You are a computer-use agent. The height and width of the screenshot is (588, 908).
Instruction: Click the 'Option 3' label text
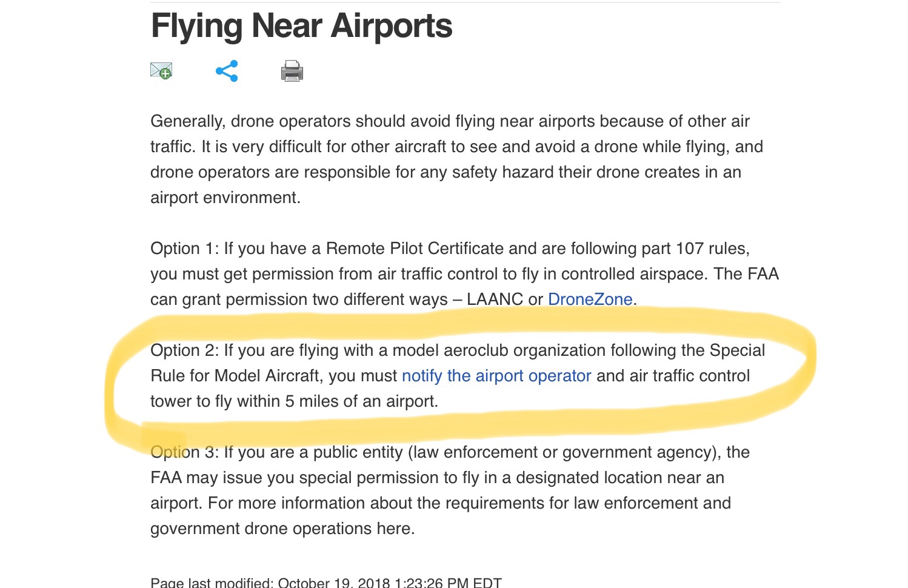[x=184, y=452]
